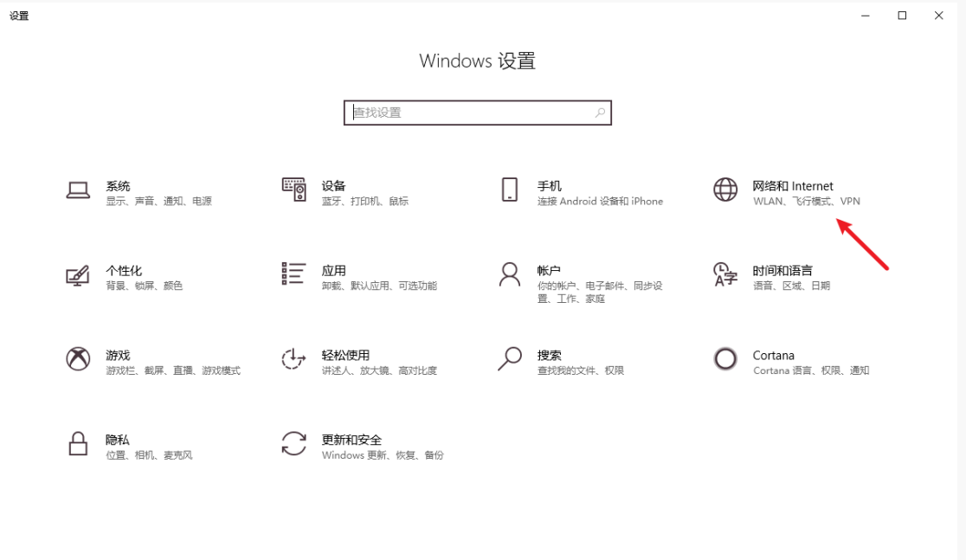
Task: Click the text 连接 Android 设备和 iPhone
Action: pyautogui.click(x=600, y=202)
